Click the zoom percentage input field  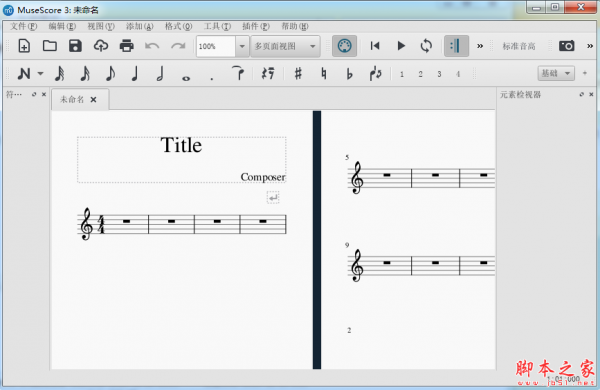[x=216, y=46]
